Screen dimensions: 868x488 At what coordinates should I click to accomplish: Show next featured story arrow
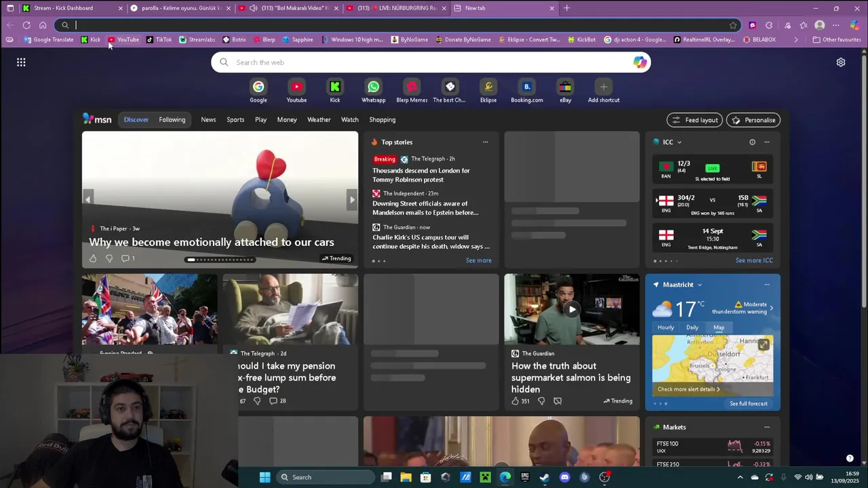point(351,199)
